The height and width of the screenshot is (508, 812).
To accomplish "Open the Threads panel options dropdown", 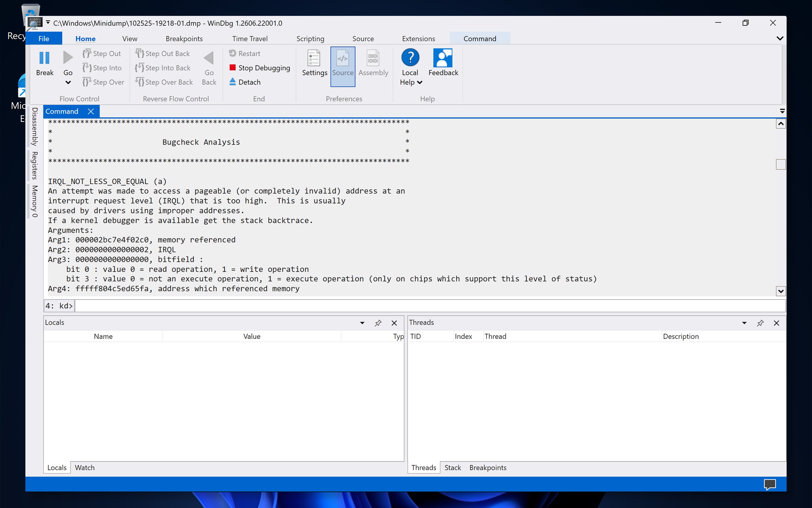I will [x=744, y=323].
